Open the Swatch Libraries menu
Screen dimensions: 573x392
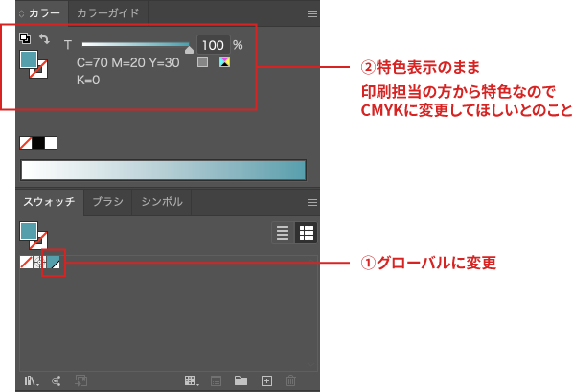click(x=32, y=381)
